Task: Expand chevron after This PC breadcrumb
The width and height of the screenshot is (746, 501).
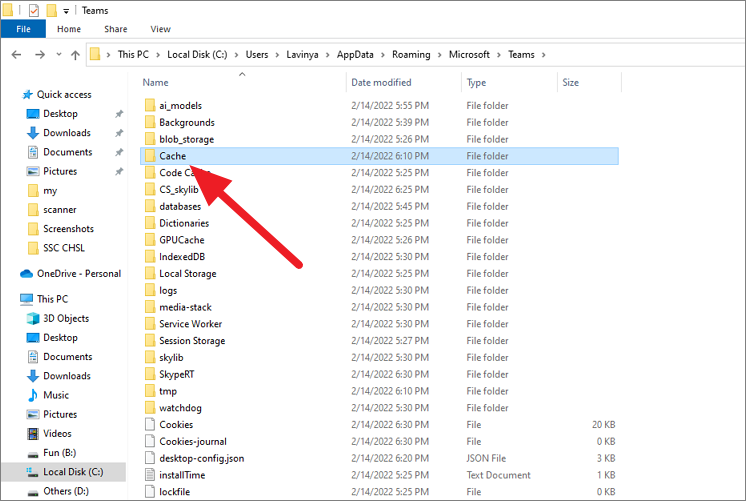Action: click(x=158, y=55)
